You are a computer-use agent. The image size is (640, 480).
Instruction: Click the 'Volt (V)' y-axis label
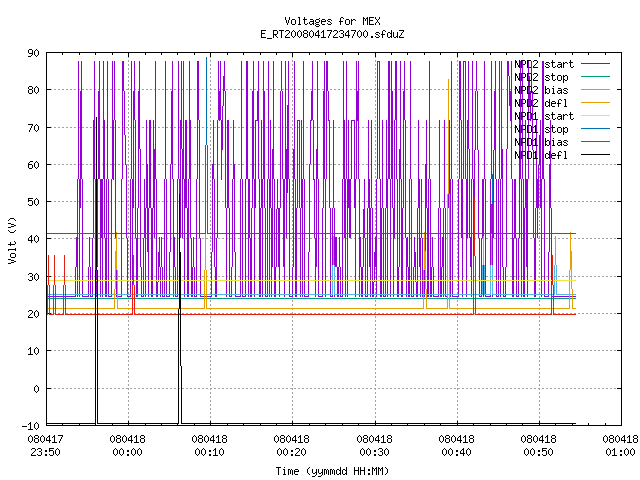13,240
